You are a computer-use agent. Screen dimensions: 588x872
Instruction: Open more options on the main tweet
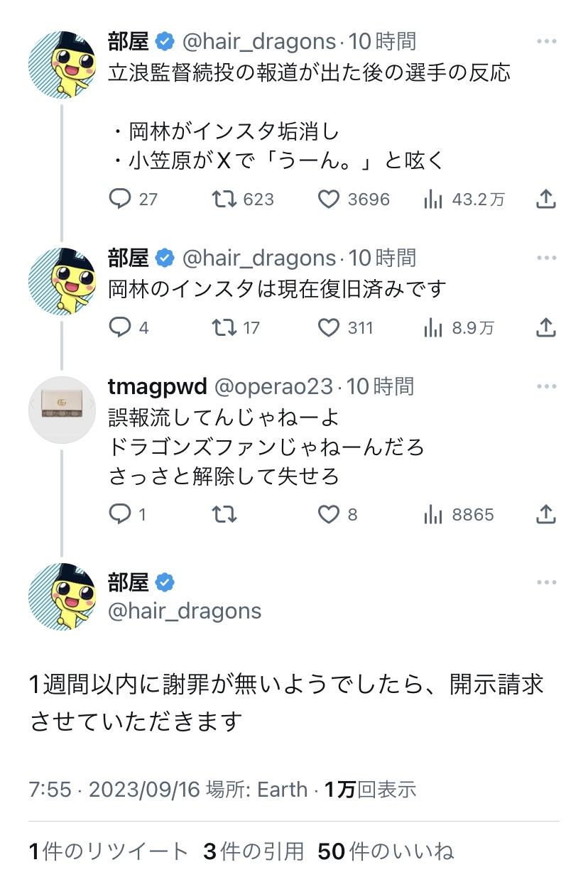(546, 582)
